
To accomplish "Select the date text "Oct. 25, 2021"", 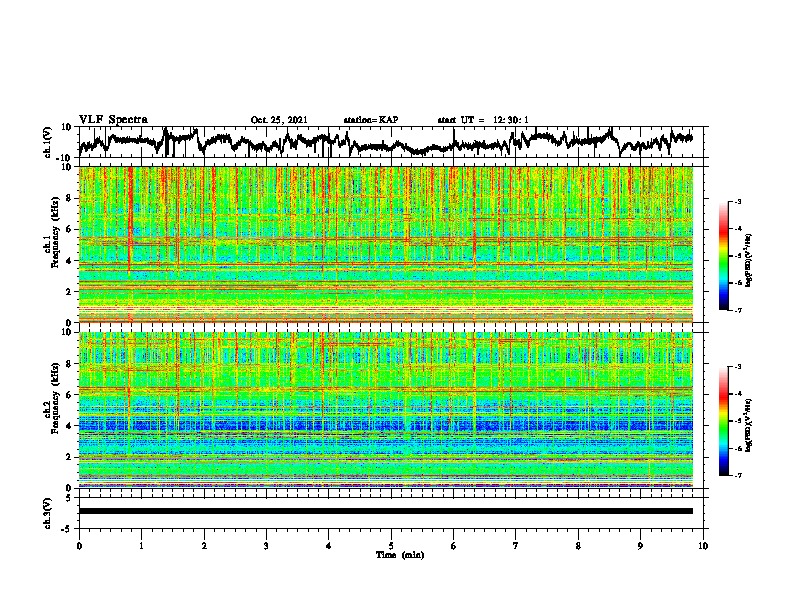I will point(279,120).
